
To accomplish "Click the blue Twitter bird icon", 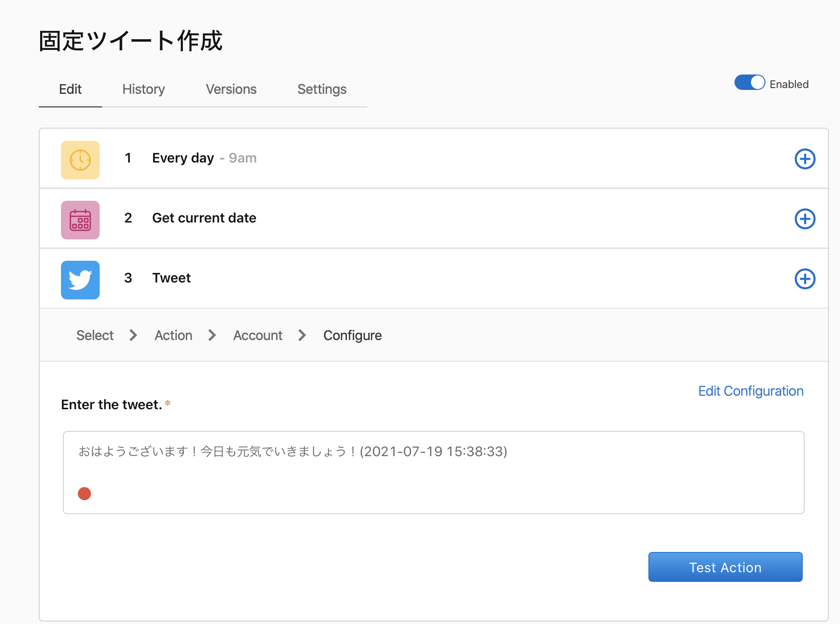I will tap(80, 280).
